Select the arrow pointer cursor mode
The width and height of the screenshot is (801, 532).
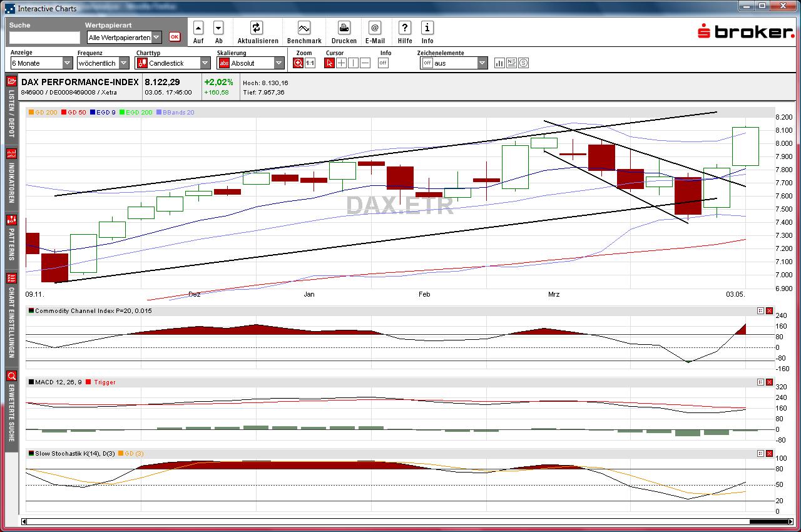(330, 63)
